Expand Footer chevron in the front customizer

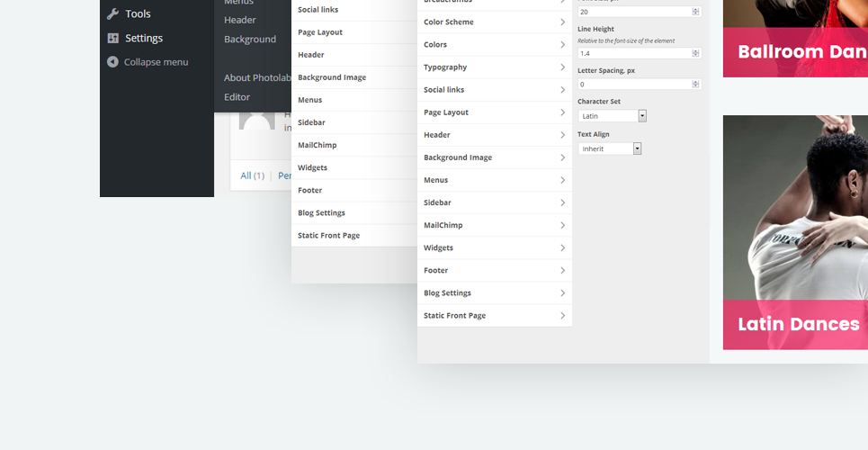(562, 270)
